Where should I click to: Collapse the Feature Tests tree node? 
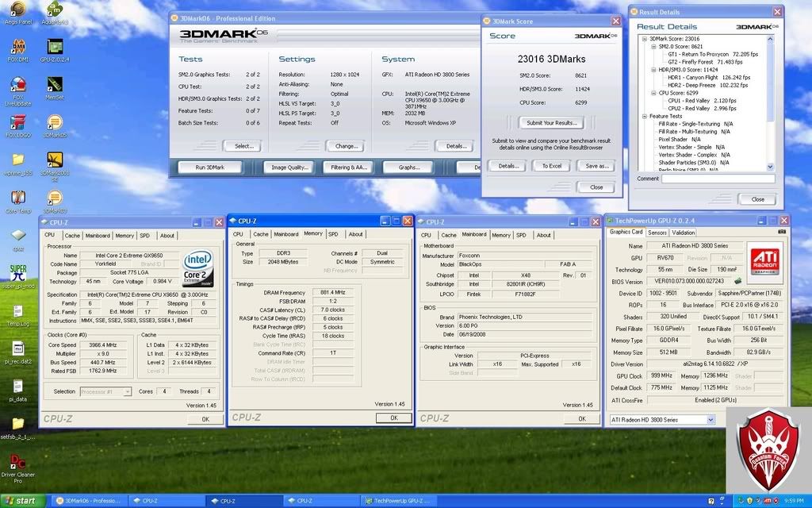click(644, 116)
